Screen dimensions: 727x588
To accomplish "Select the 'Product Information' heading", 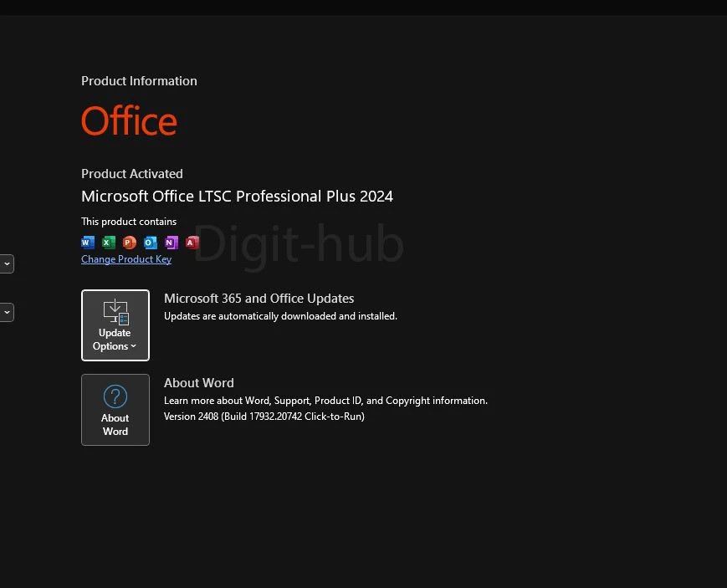I will pos(139,81).
